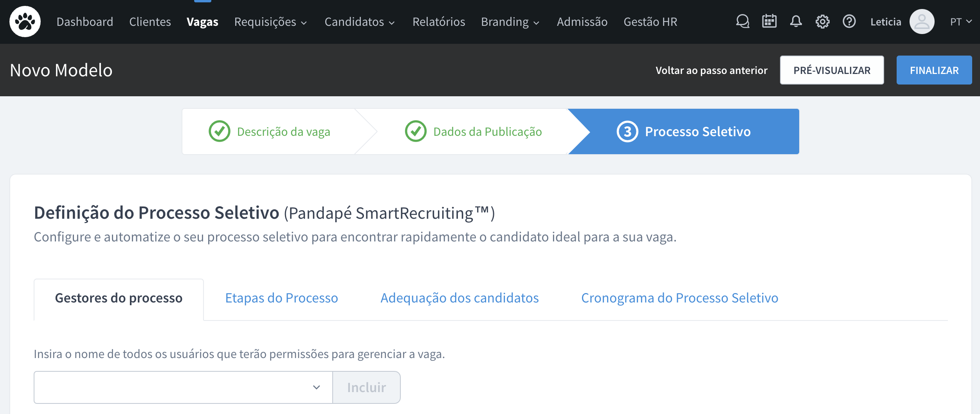Open Adequação dos candidatos tab
The width and height of the screenshot is (980, 414).
pyautogui.click(x=459, y=298)
